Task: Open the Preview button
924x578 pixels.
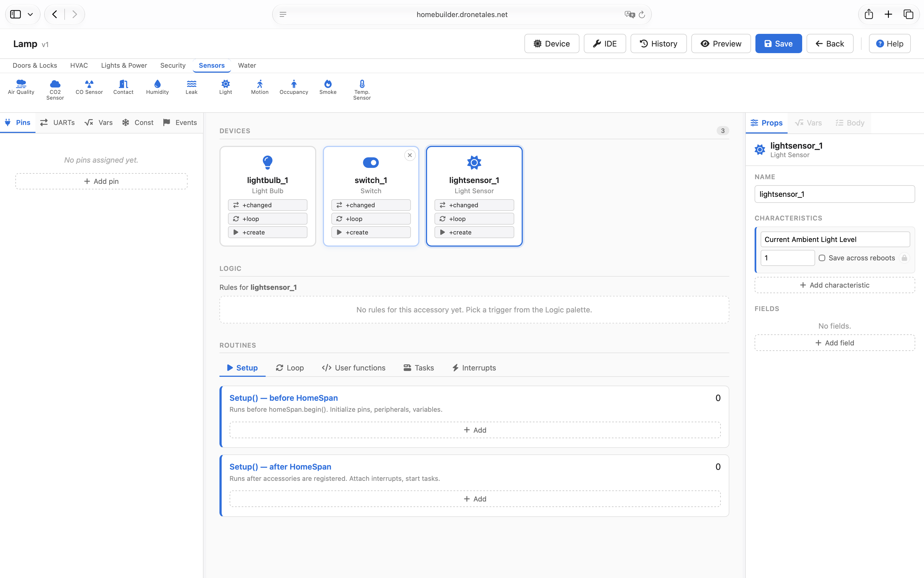Action: click(x=721, y=43)
